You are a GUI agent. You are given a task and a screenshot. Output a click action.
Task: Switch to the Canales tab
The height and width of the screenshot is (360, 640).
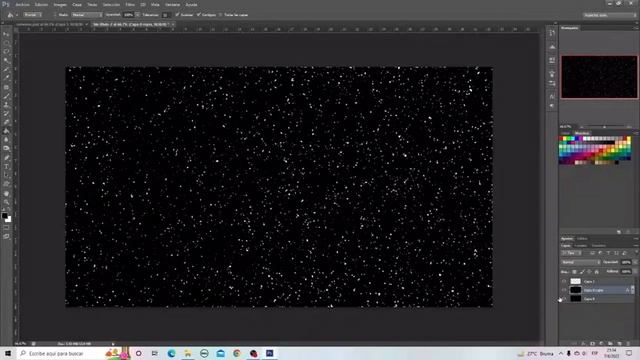580,246
